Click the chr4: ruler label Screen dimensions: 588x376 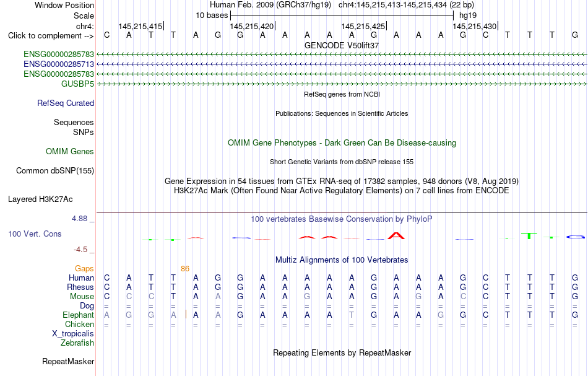tap(85, 26)
